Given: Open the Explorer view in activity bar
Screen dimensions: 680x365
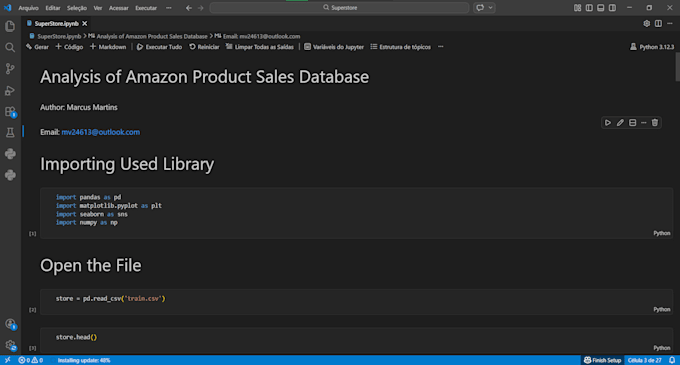Looking at the screenshot, I should pyautogui.click(x=10, y=26).
